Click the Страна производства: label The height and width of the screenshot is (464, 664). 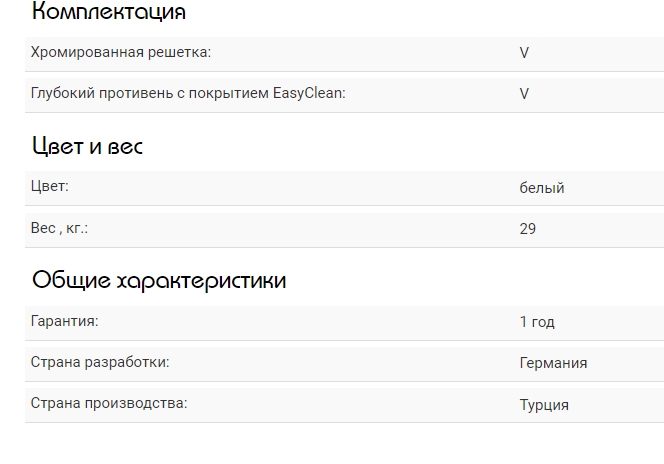(109, 403)
